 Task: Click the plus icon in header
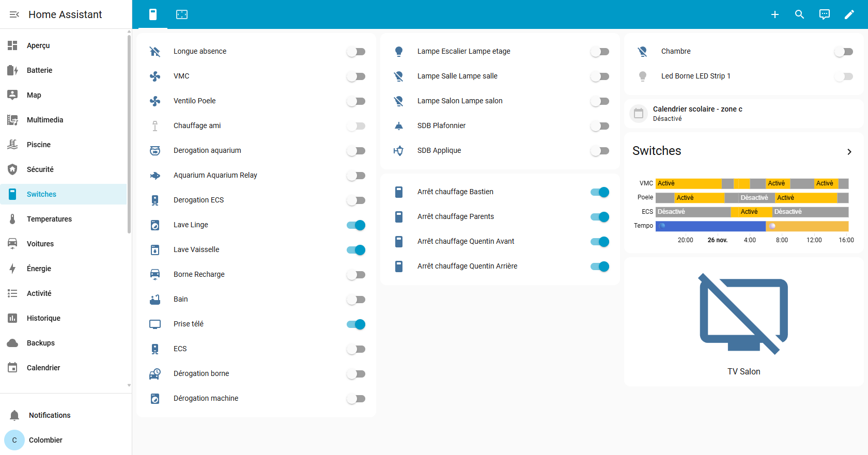pos(774,14)
